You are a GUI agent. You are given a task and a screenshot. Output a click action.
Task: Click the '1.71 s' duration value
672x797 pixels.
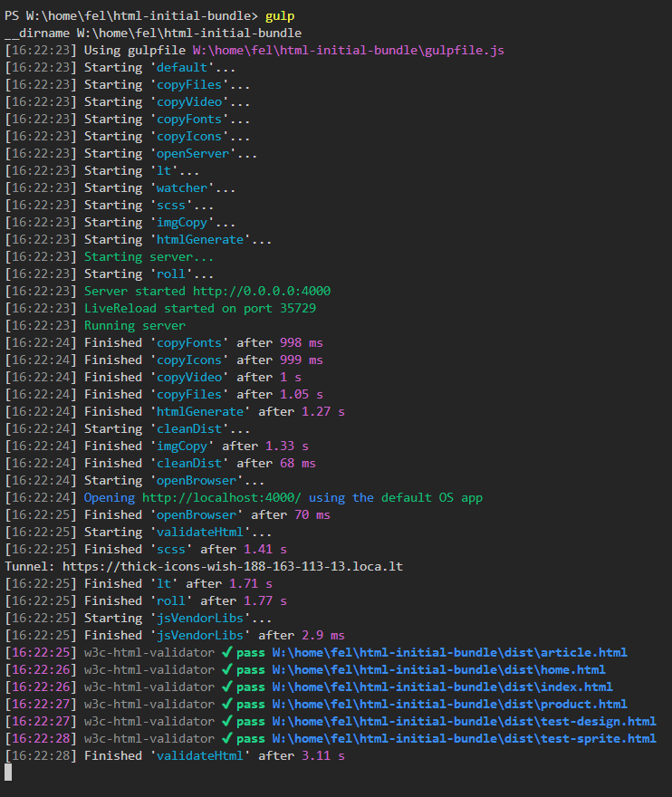click(x=251, y=583)
